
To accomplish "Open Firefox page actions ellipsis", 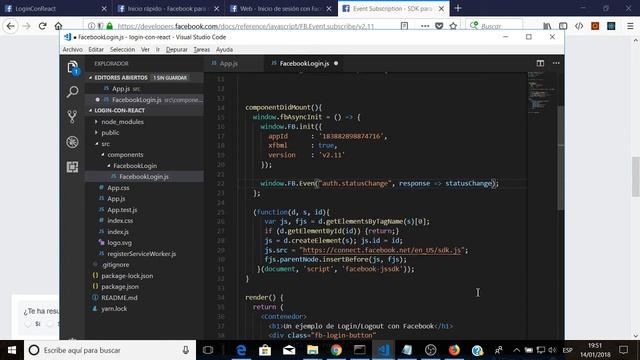I will [x=425, y=26].
